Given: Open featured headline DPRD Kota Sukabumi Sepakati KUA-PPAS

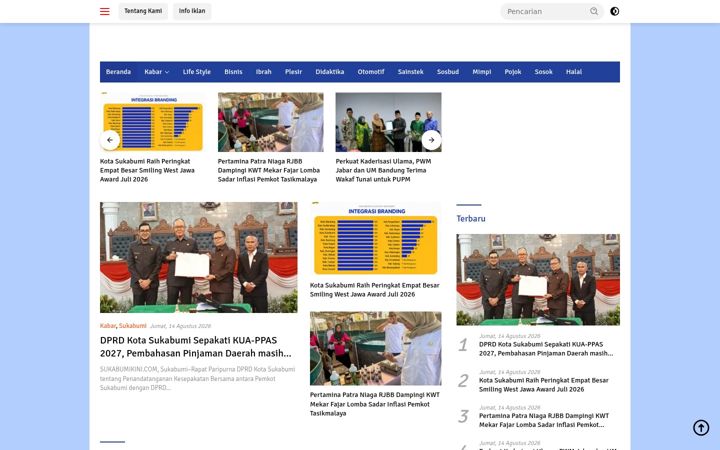Looking at the screenshot, I should [x=196, y=347].
